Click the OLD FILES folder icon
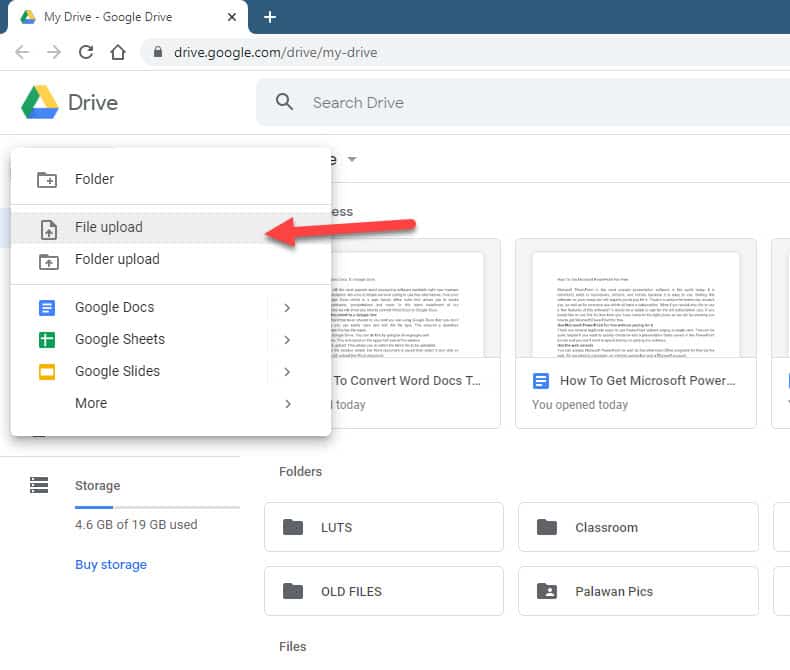This screenshot has width=790, height=670. point(293,591)
